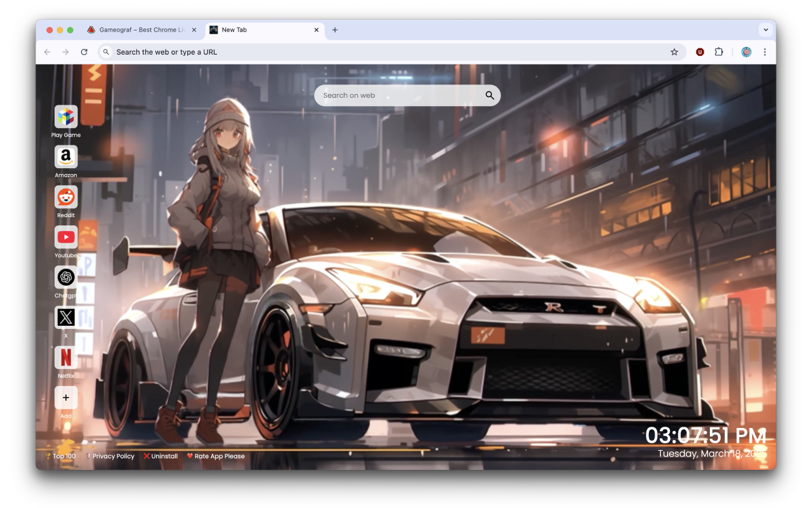The width and height of the screenshot is (812, 508).
Task: Switch to the Gameograf tab
Action: coord(140,29)
